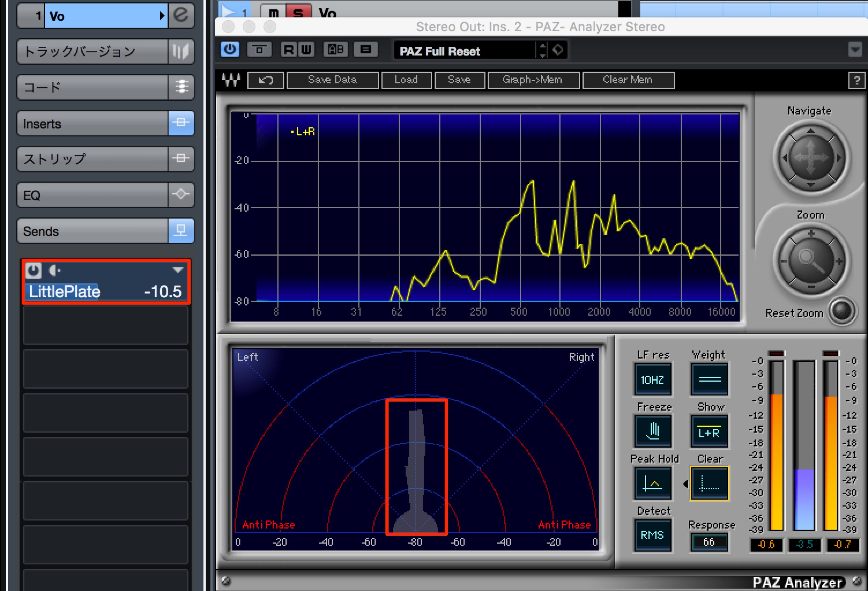Click the Reset Zoom round button
This screenshot has width=868, height=591.
842,311
